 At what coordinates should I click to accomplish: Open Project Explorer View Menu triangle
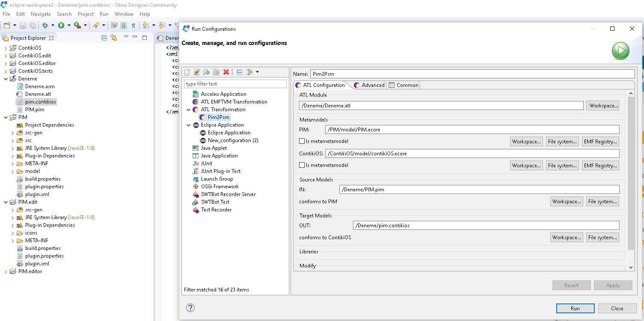point(126,37)
